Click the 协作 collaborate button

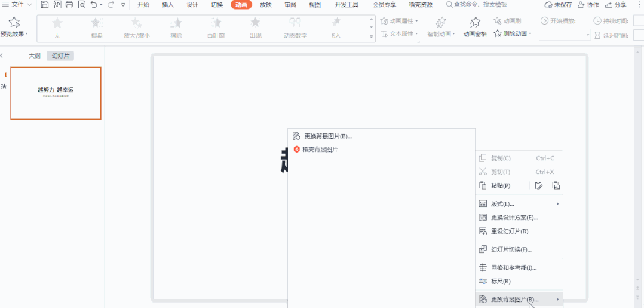click(588, 5)
